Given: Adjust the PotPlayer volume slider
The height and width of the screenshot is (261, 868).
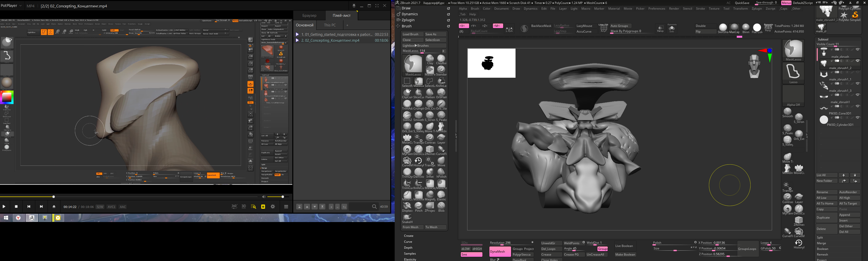Looking at the screenshot, I should coord(278,197).
